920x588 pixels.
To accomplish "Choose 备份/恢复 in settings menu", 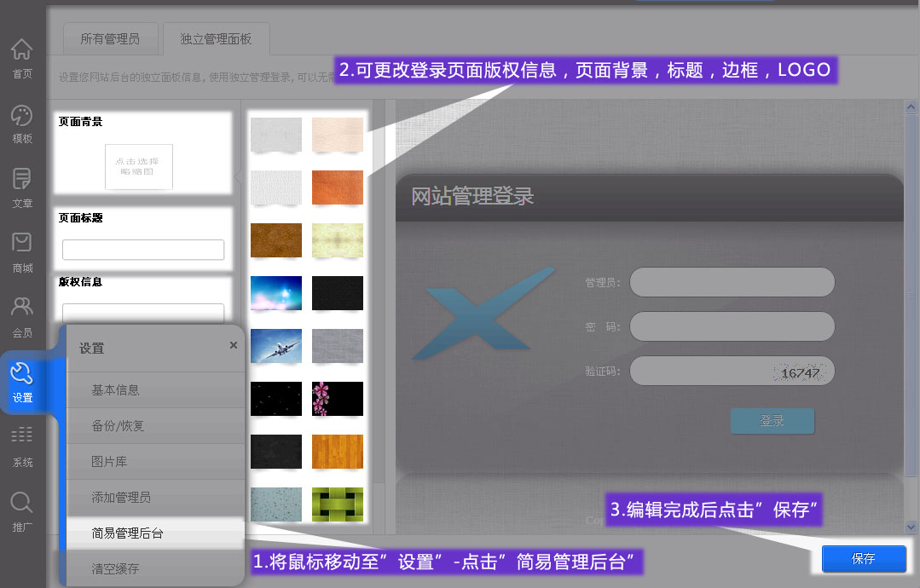I will pos(118,426).
